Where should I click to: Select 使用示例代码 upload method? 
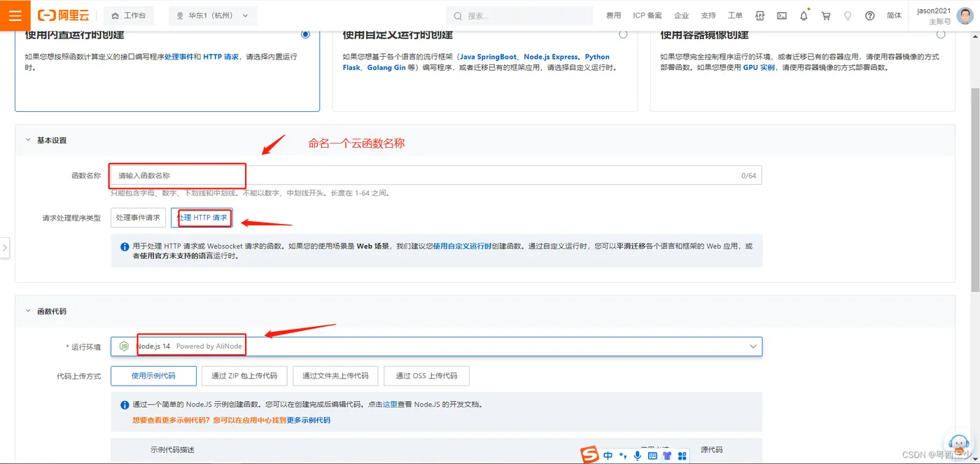click(x=153, y=376)
